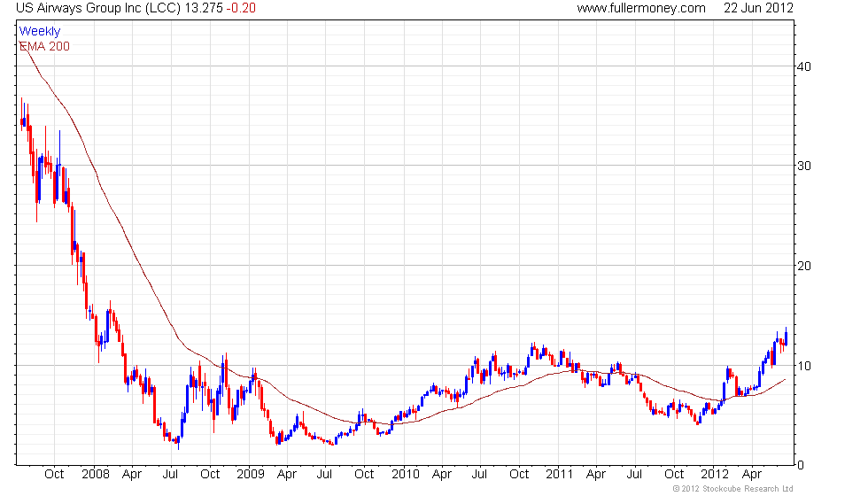Click the '© 2012 Stockcube Research Ltd' copyright text
Viewport: 868px width, 496px height.
tap(732, 489)
